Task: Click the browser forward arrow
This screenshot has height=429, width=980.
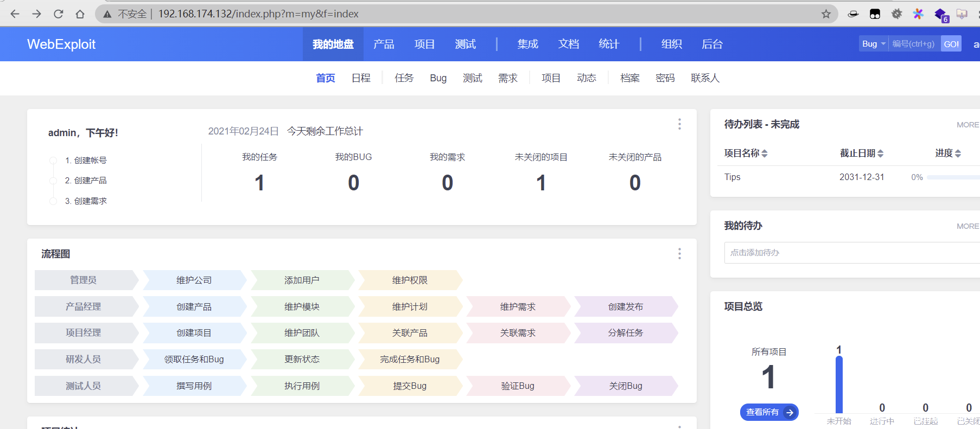Action: tap(36, 14)
